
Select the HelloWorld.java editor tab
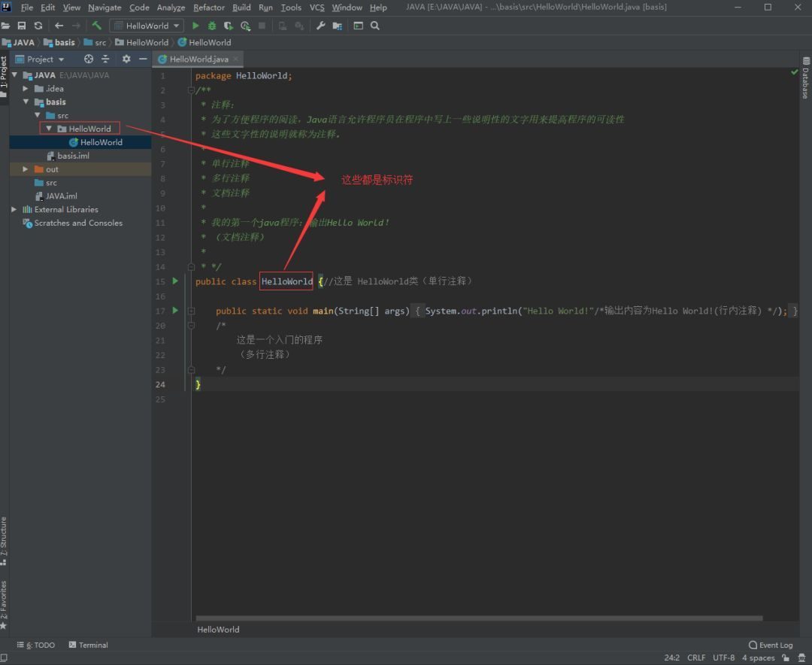point(197,59)
